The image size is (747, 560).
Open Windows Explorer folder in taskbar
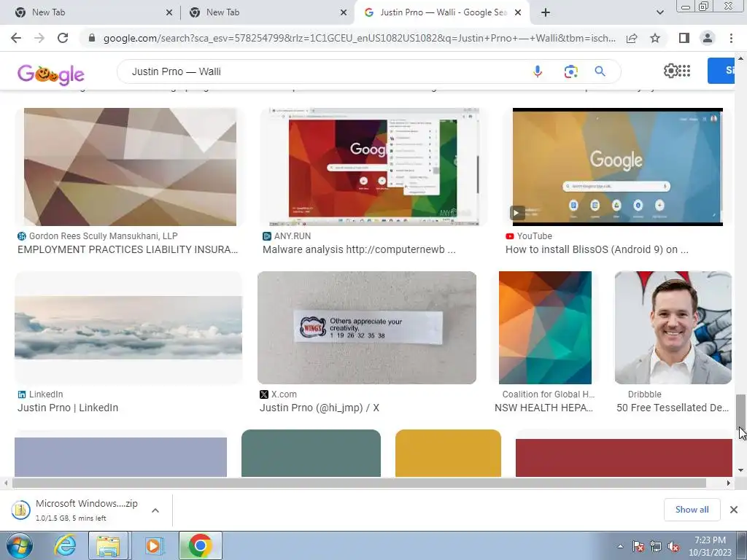tap(108, 545)
